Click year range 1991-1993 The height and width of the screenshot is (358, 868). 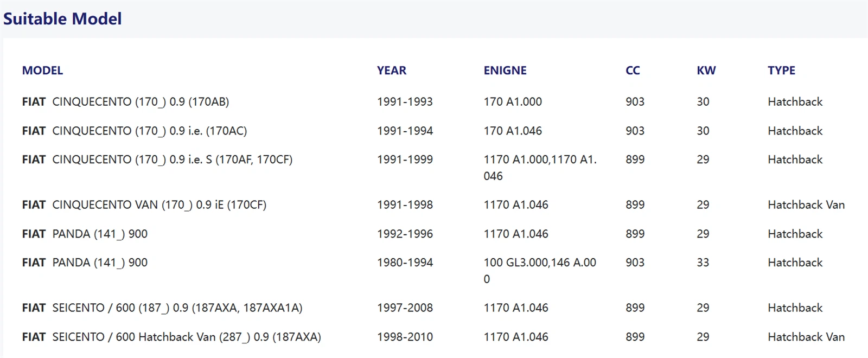[405, 102]
